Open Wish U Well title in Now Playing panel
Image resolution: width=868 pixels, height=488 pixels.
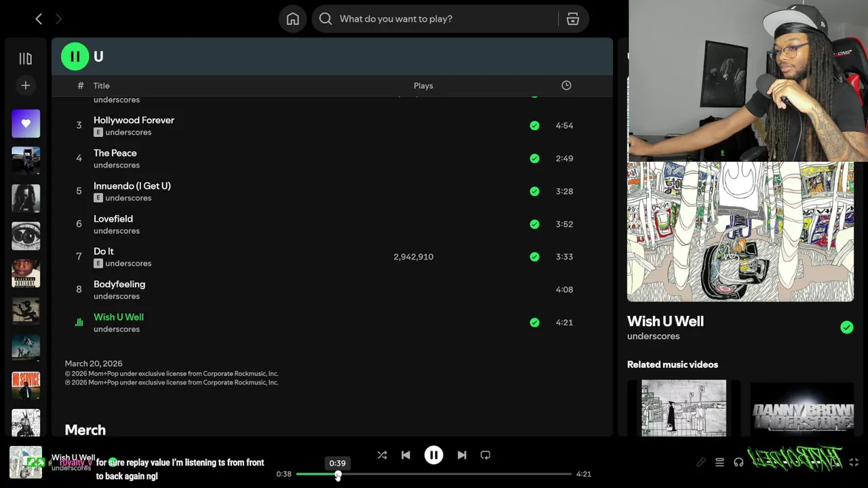[x=665, y=321]
